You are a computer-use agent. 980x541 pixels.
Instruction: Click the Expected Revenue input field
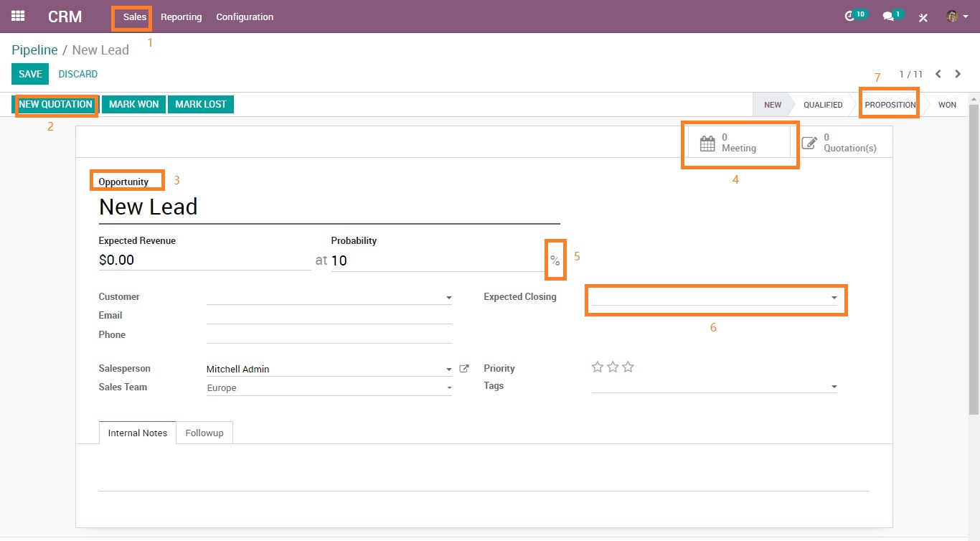[x=204, y=260]
